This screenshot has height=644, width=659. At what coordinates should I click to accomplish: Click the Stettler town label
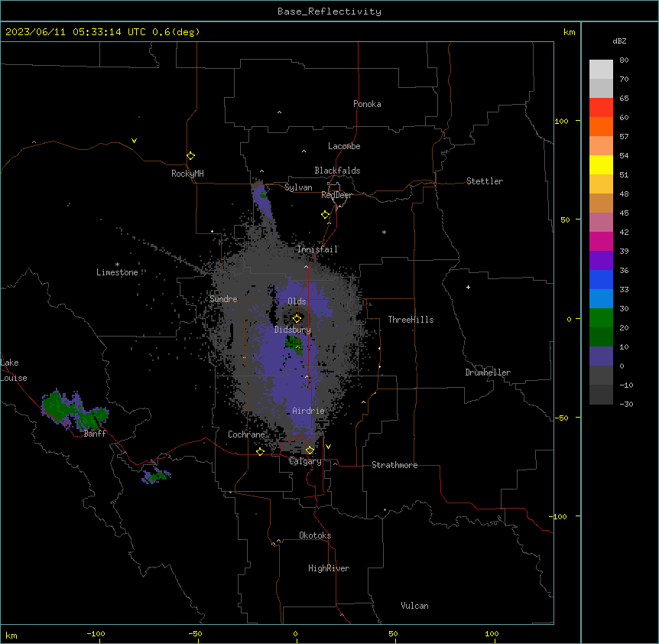[x=485, y=181]
